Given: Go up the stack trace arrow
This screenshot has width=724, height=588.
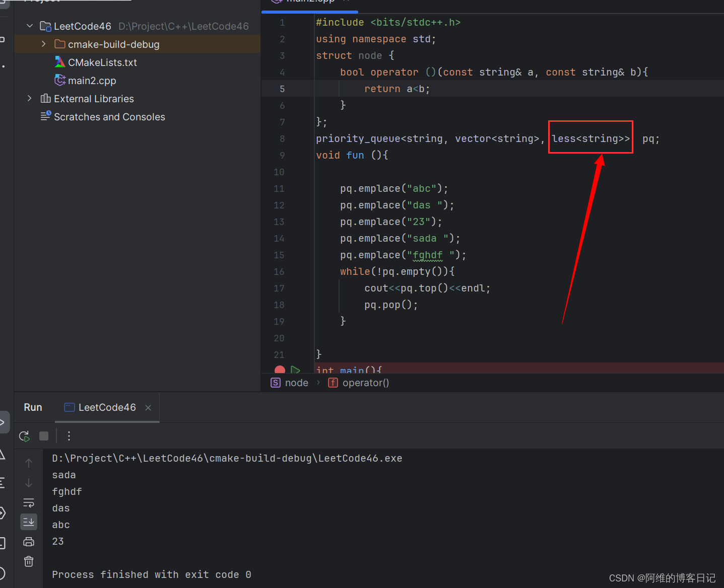Looking at the screenshot, I should pos(29,463).
